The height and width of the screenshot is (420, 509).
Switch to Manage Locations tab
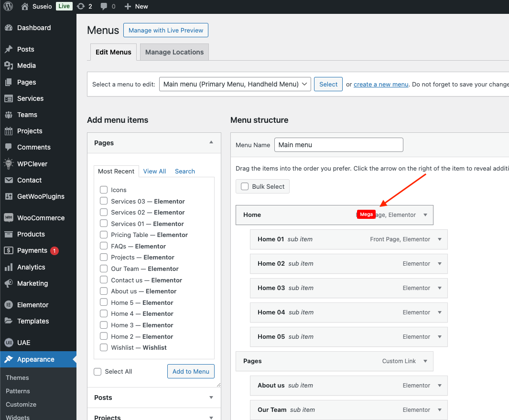pos(174,52)
